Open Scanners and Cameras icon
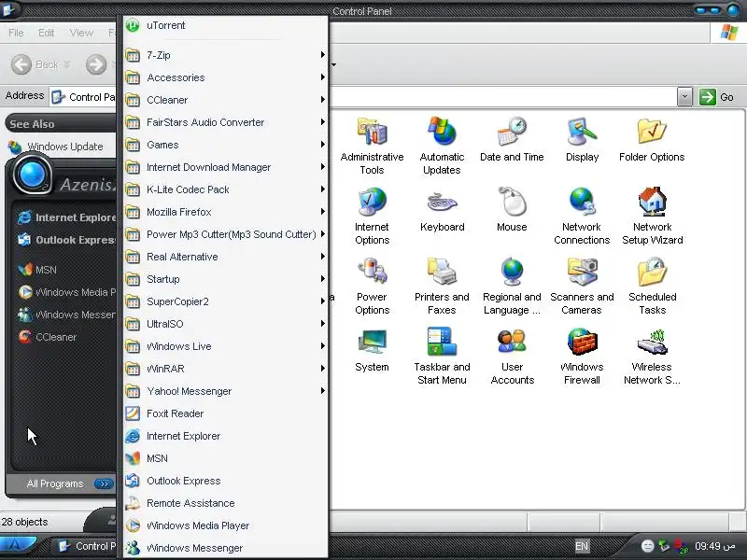This screenshot has height=560, width=747. click(582, 286)
